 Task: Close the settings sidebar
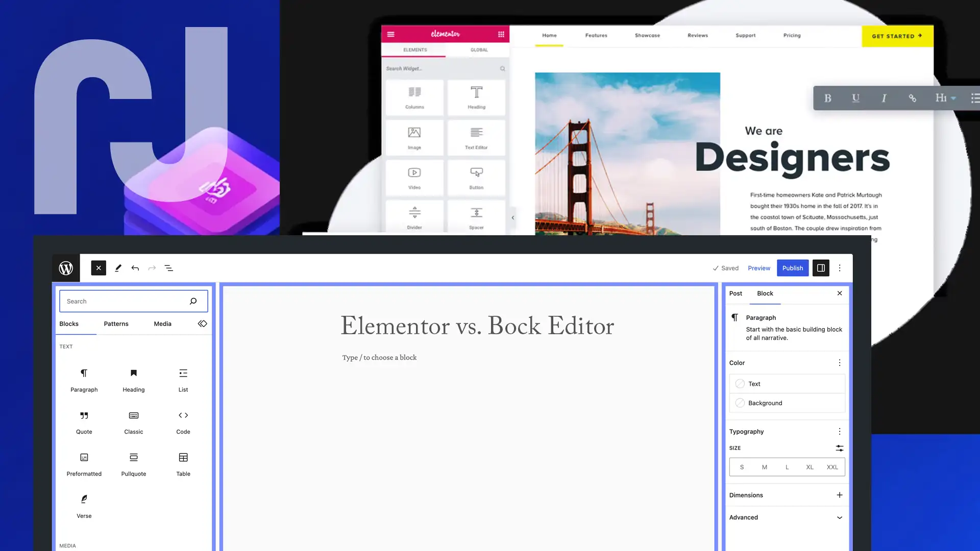click(840, 293)
